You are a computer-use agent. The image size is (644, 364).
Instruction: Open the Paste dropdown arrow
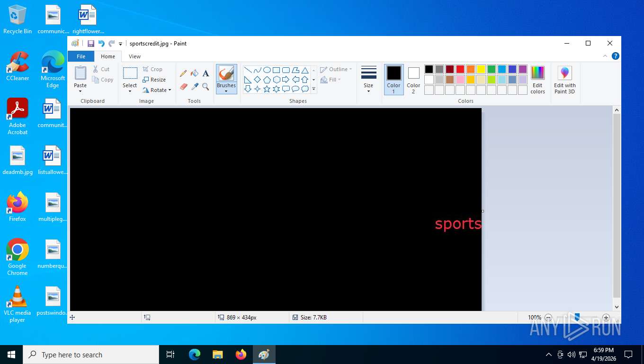tap(80, 91)
